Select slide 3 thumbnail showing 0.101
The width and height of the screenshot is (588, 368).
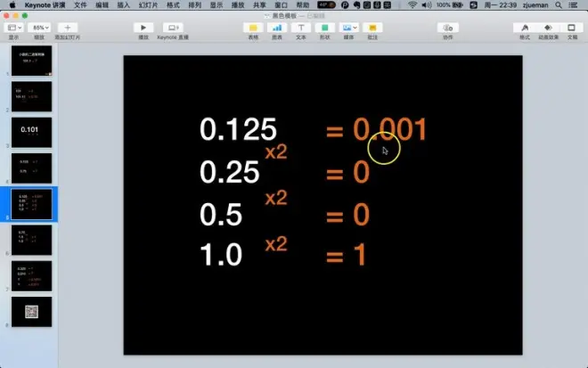tap(31, 132)
